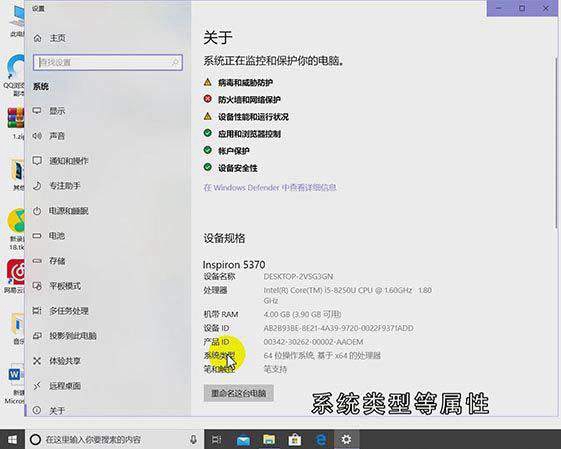
Task: Select 投影到此电脑 in sidebar
Action: pyautogui.click(x=64, y=336)
